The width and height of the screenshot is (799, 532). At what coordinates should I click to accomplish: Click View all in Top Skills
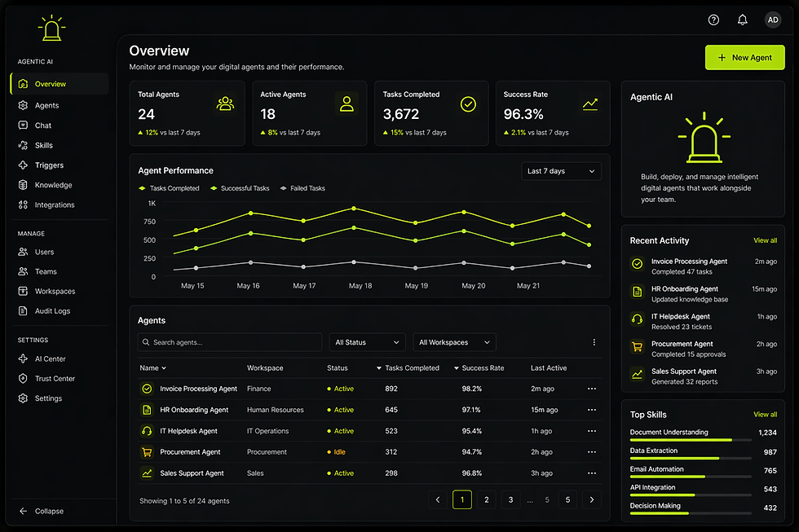[x=765, y=415]
